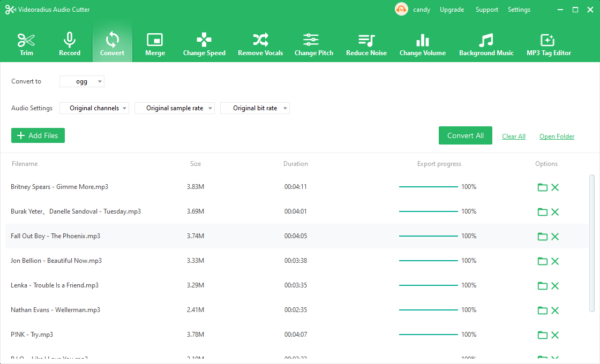Image resolution: width=600 pixels, height=364 pixels.
Task: Open the Merge tool
Action: point(155,45)
